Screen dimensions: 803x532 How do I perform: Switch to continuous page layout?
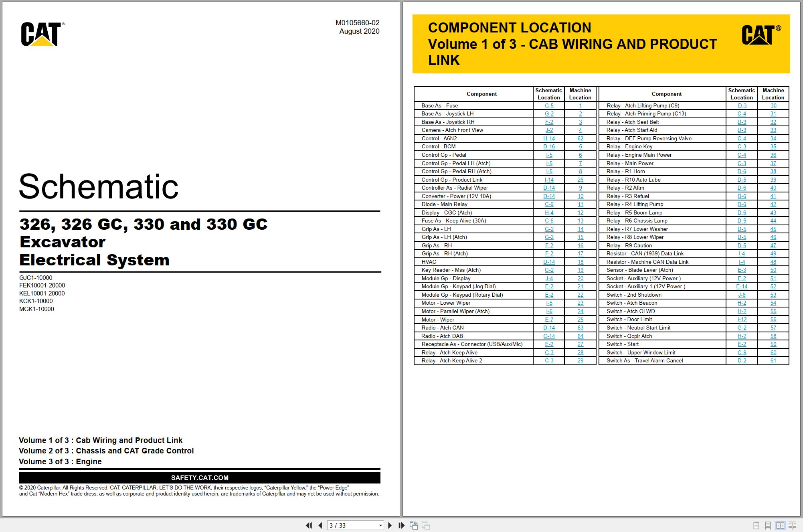768,525
